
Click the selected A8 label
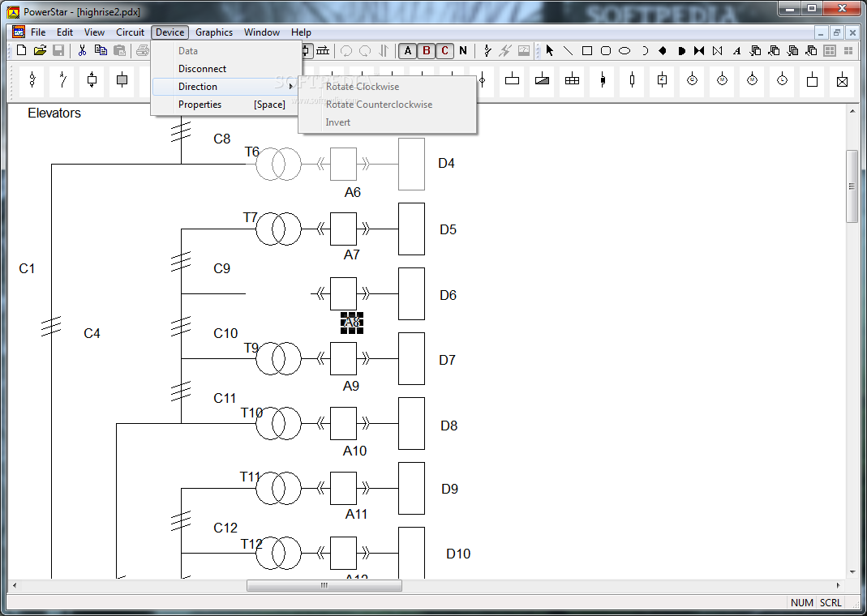352,323
